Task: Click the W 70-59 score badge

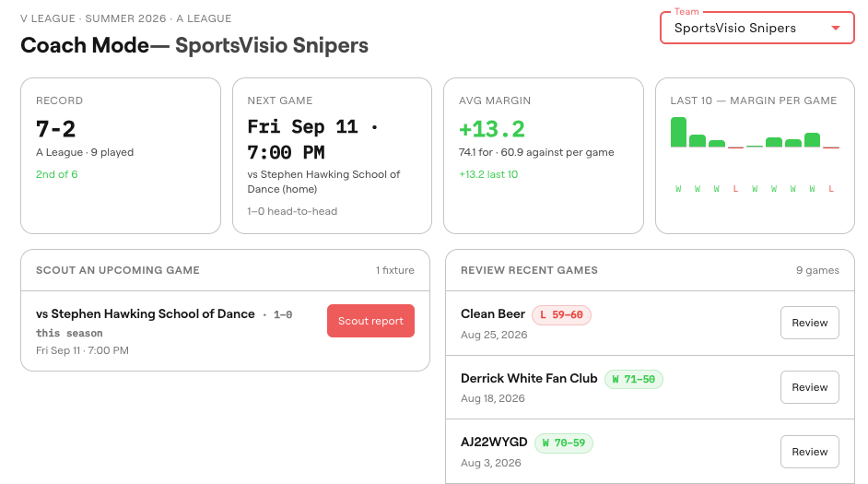Action: pos(564,443)
